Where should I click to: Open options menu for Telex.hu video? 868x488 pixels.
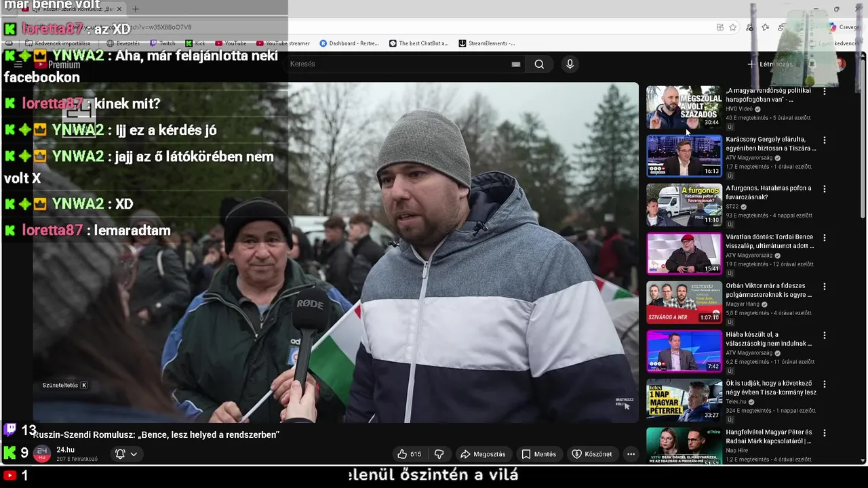(825, 384)
